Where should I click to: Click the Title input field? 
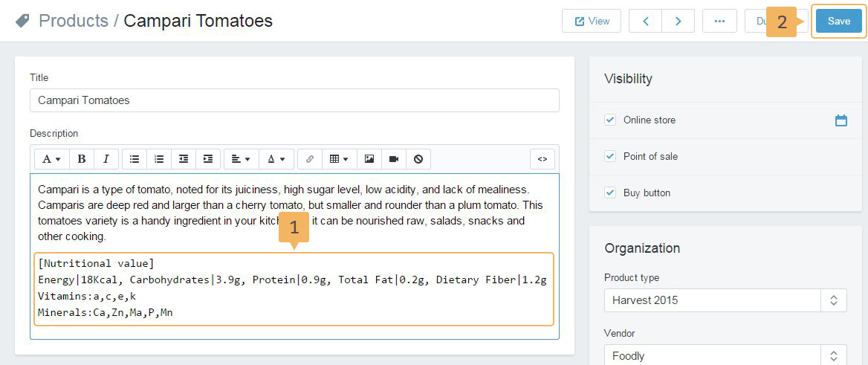point(294,100)
